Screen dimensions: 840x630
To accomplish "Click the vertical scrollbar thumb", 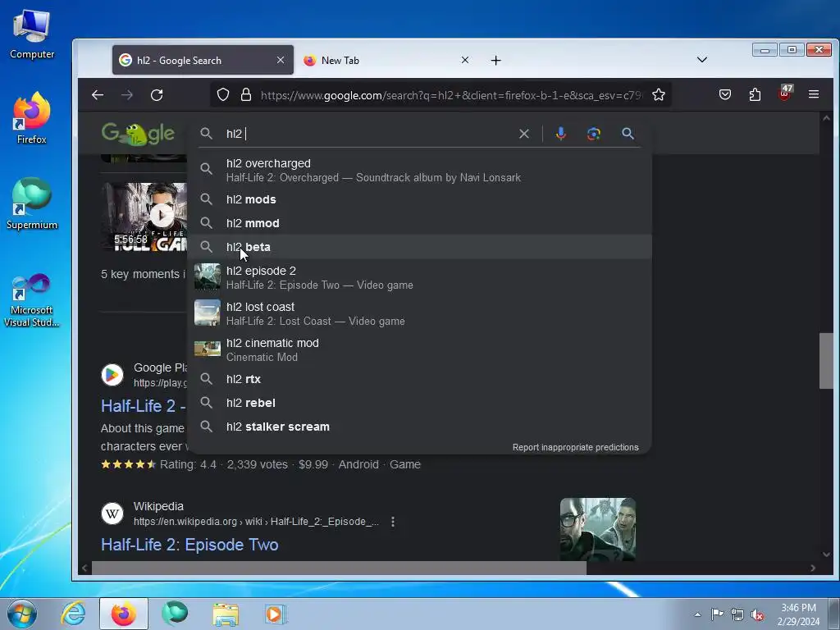I will 825,361.
